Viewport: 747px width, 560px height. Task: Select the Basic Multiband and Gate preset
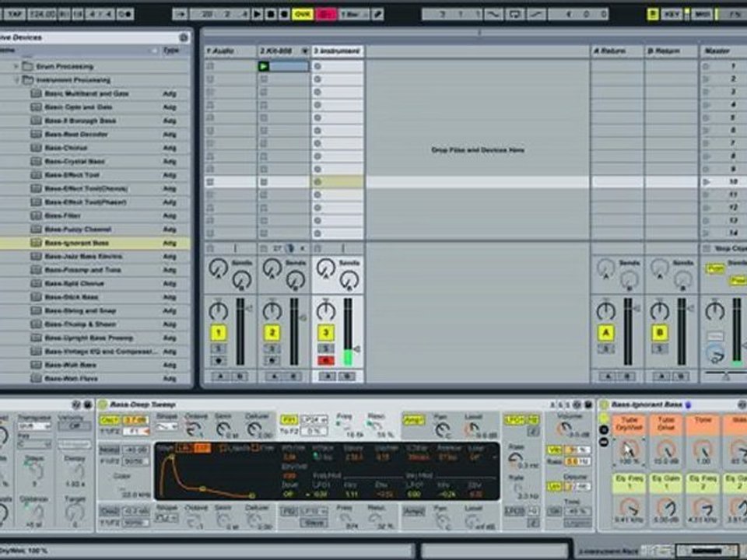click(86, 93)
